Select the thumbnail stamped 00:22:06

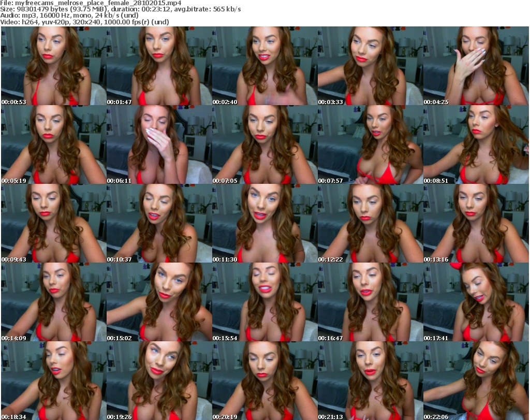point(476,381)
